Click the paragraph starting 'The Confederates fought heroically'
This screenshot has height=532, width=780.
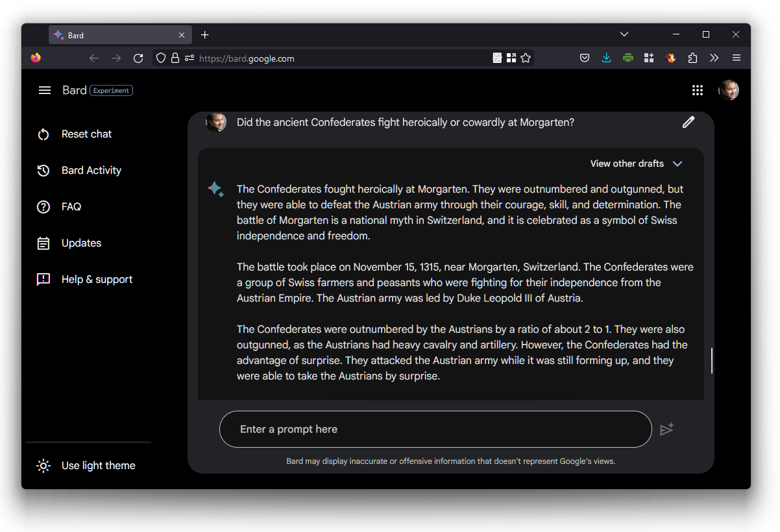point(460,213)
